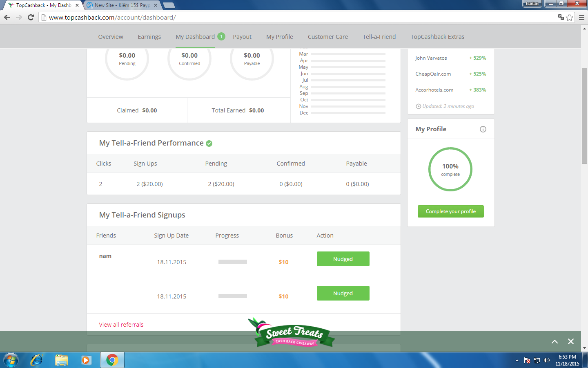Click the progress bar for nam's signup

point(233,262)
